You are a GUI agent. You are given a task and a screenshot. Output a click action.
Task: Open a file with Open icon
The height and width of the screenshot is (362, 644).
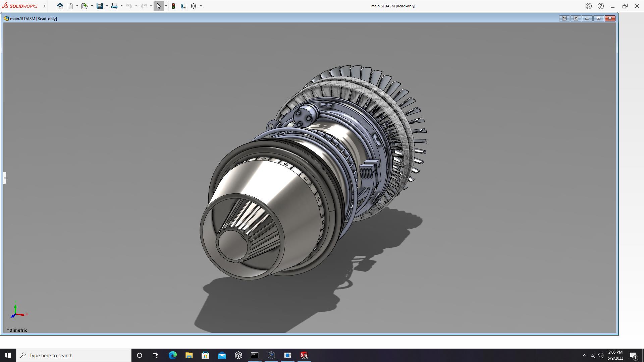(84, 6)
